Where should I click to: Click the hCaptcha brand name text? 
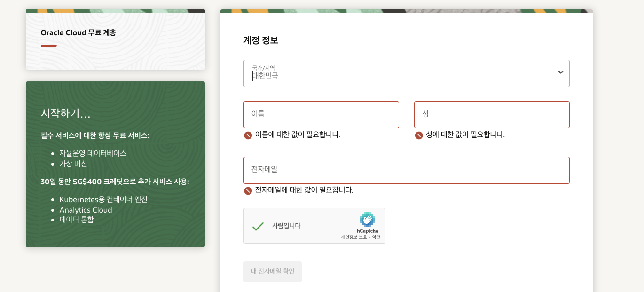368,231
